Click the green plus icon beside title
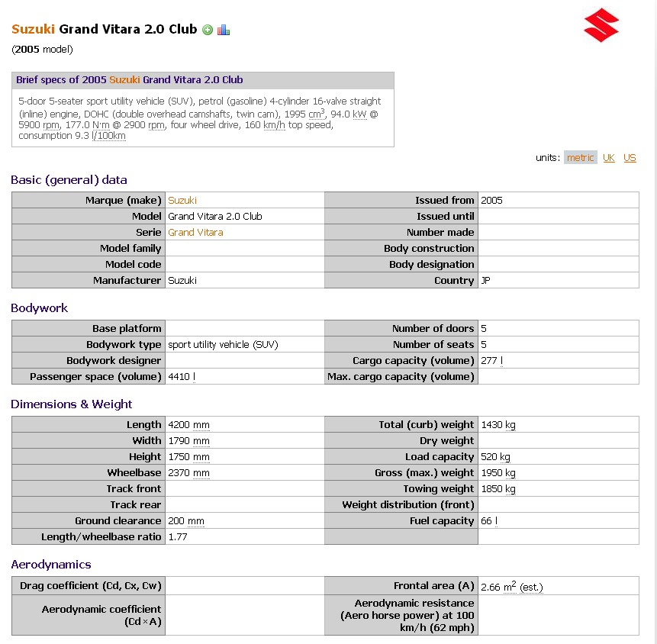The width and height of the screenshot is (657, 644). 208,30
